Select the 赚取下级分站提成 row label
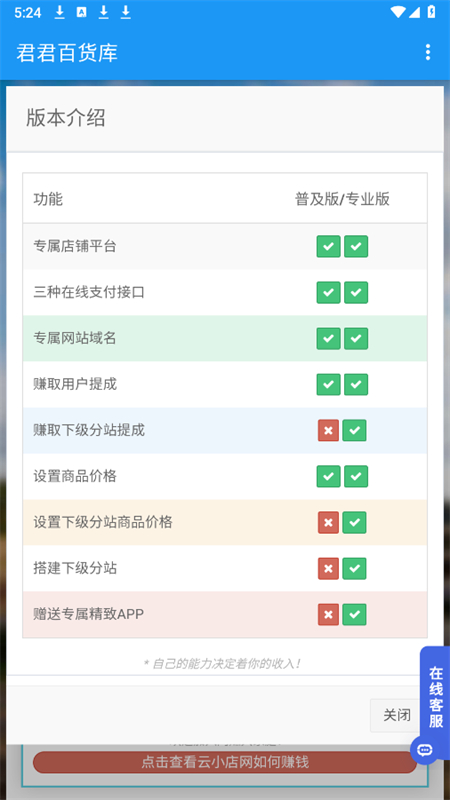The height and width of the screenshot is (800, 450). click(89, 431)
